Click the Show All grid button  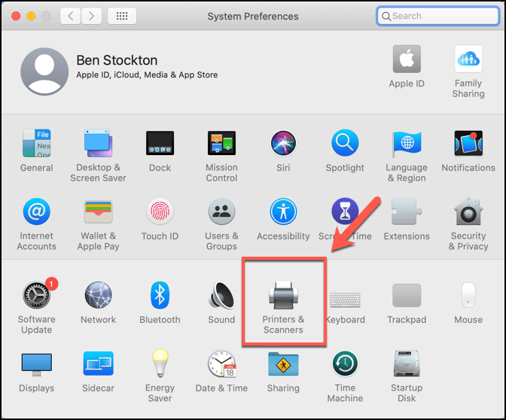click(122, 16)
